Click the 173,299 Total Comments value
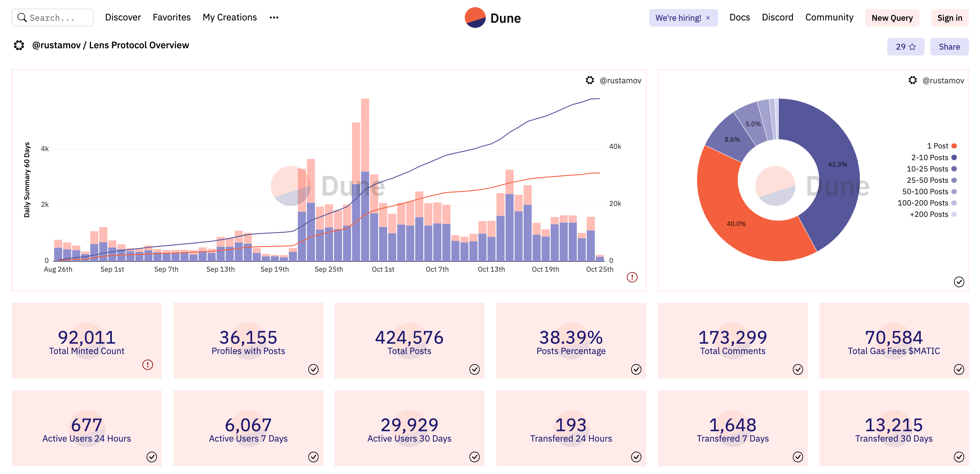Image resolution: width=980 pixels, height=474 pixels. tap(732, 337)
